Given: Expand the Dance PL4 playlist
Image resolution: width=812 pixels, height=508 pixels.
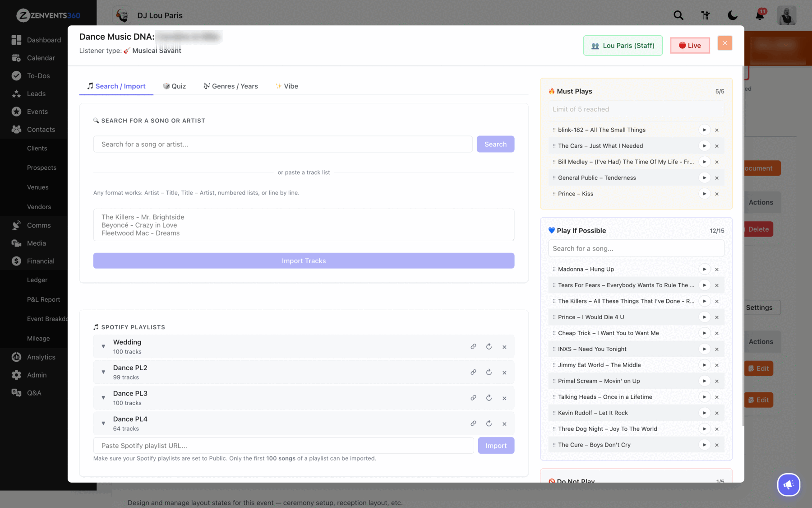Looking at the screenshot, I should click(x=103, y=424).
